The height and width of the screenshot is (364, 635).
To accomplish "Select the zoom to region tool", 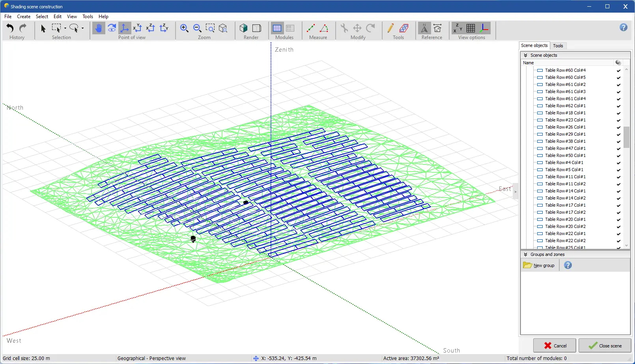I will point(210,28).
